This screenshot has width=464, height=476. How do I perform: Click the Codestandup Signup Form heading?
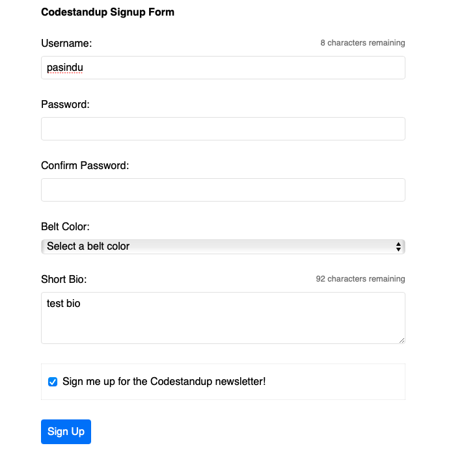(107, 12)
